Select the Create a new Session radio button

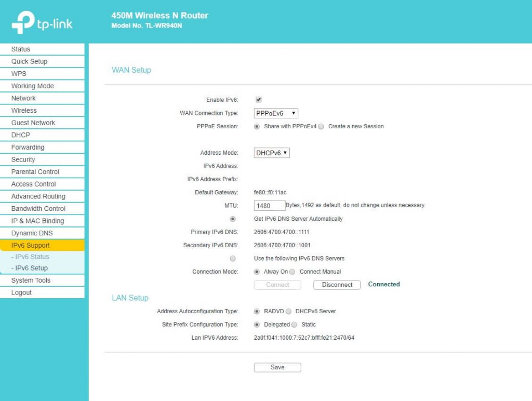coord(321,126)
